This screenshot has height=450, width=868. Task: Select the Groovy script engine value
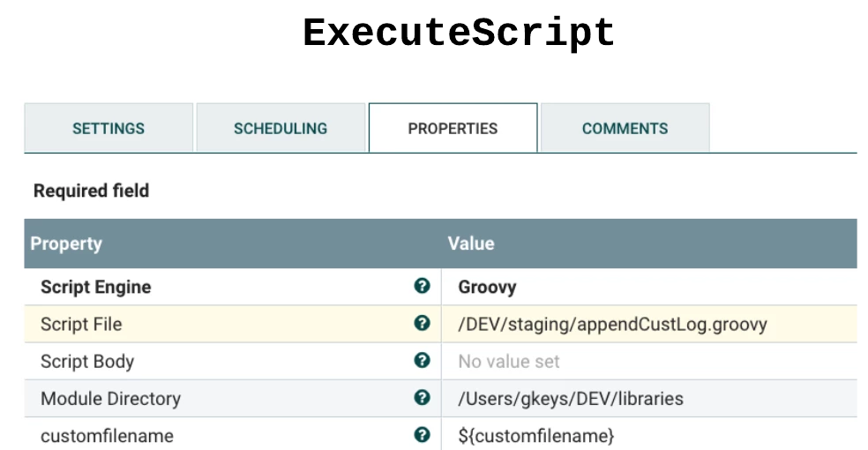487,287
